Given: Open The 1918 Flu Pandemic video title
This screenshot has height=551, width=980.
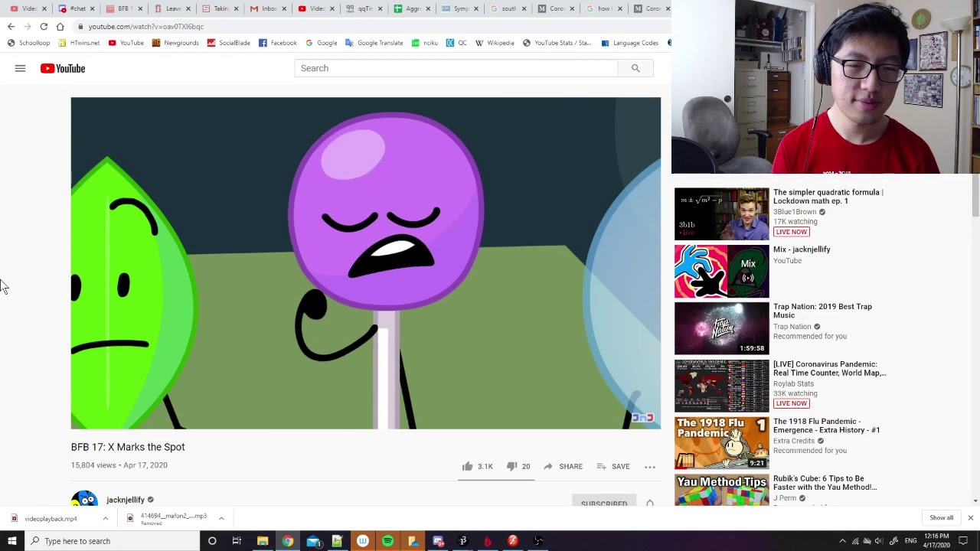Looking at the screenshot, I should coord(826,425).
